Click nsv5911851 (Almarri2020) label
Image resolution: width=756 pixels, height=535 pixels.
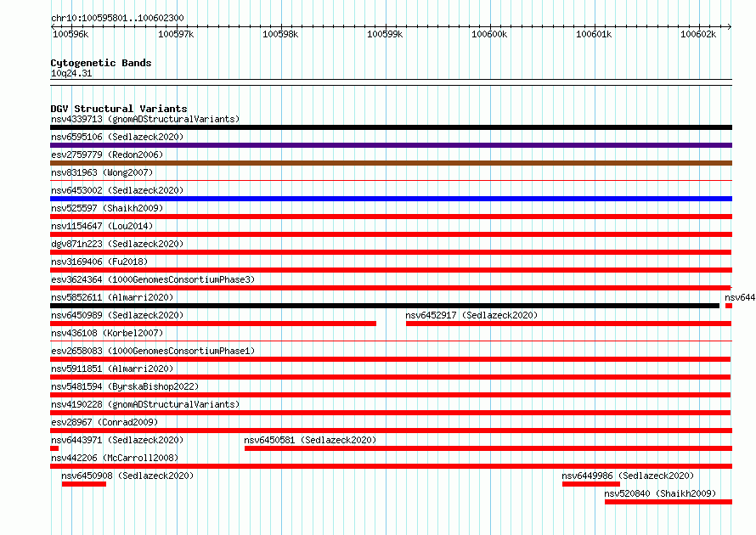(x=112, y=369)
